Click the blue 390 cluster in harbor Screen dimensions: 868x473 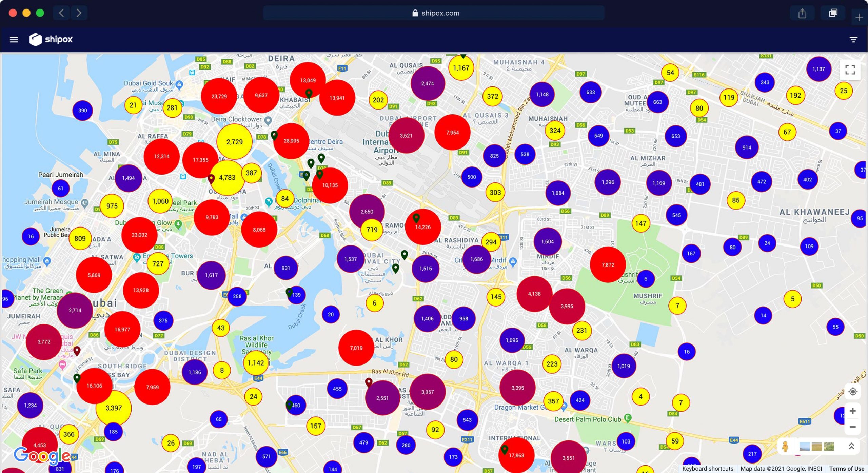coord(82,110)
